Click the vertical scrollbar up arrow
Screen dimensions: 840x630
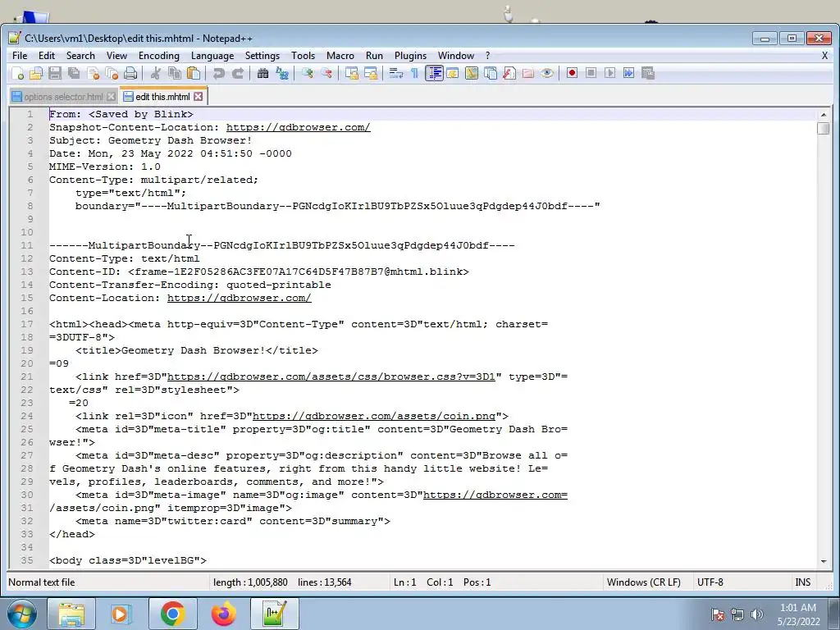pyautogui.click(x=824, y=114)
